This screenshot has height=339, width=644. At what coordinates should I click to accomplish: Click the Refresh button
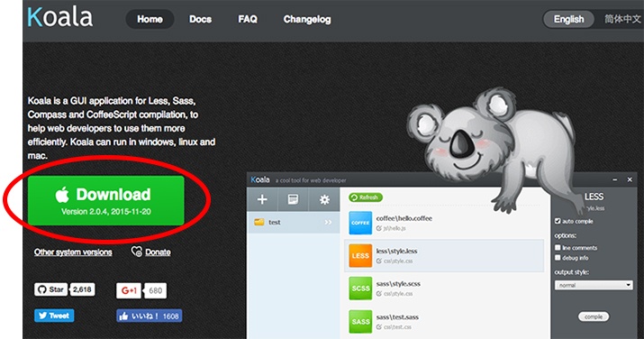tap(366, 197)
